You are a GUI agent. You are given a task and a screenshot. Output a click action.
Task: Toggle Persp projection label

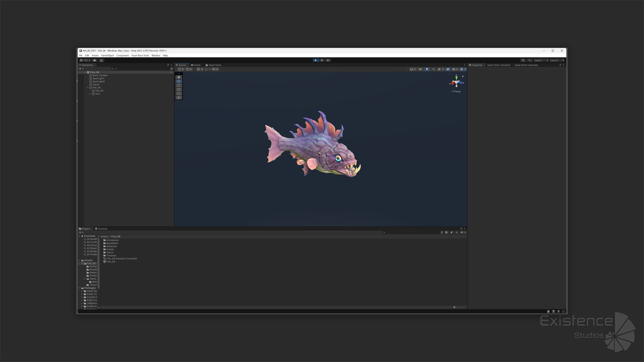[456, 92]
